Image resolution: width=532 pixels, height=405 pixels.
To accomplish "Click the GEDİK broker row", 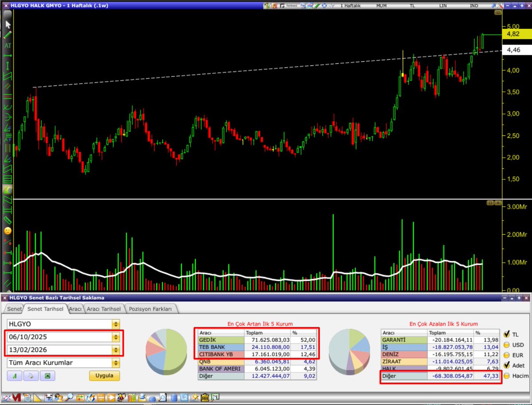I will coord(257,340).
